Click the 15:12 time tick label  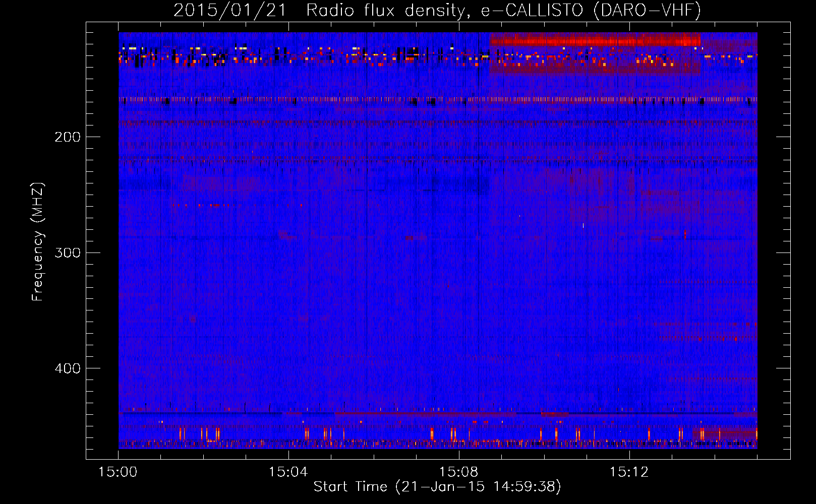pos(629,472)
